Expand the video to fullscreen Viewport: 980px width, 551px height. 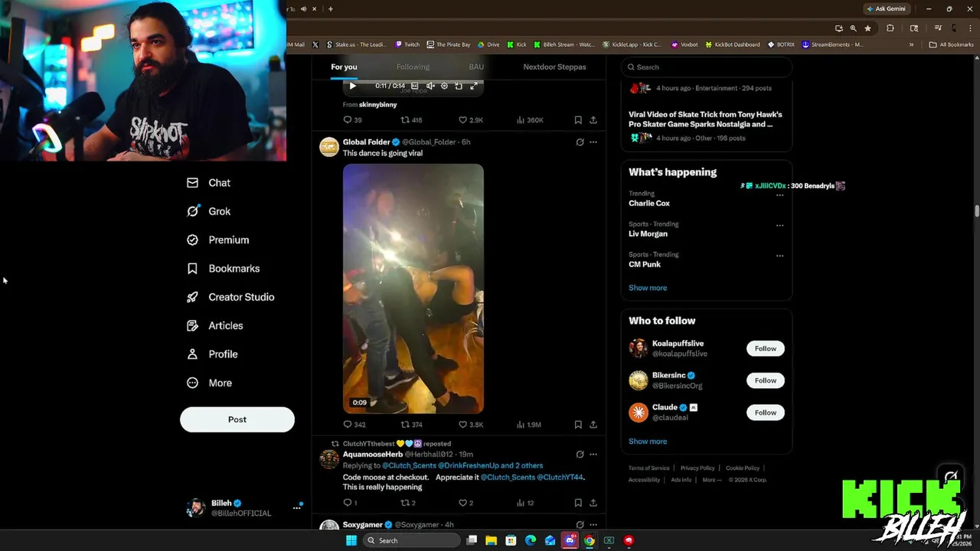473,86
